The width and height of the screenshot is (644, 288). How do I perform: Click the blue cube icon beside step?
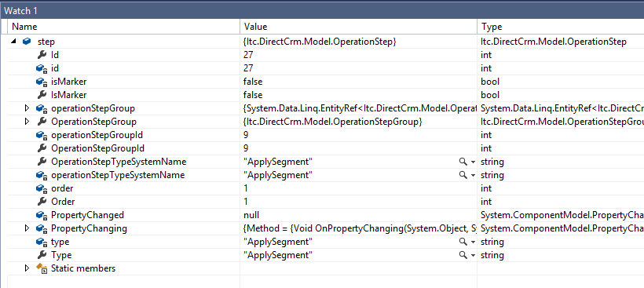pos(27,42)
